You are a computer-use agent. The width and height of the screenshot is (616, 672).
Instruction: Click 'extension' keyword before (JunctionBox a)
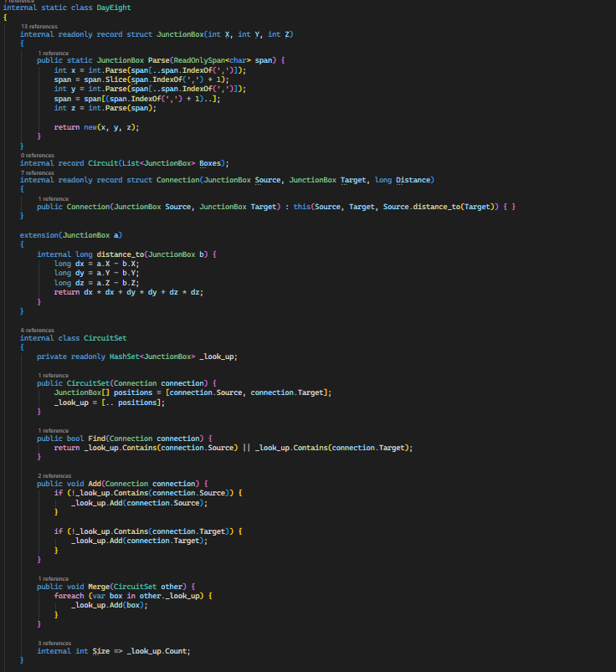pos(39,235)
